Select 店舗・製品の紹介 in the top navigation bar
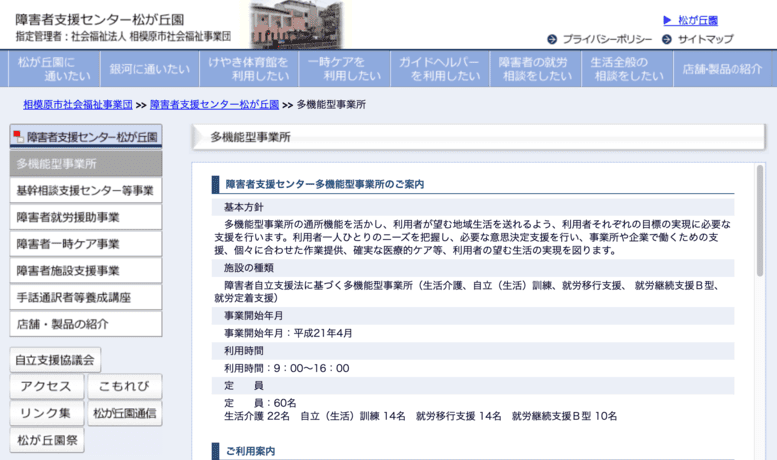The height and width of the screenshot is (460, 777). [722, 69]
